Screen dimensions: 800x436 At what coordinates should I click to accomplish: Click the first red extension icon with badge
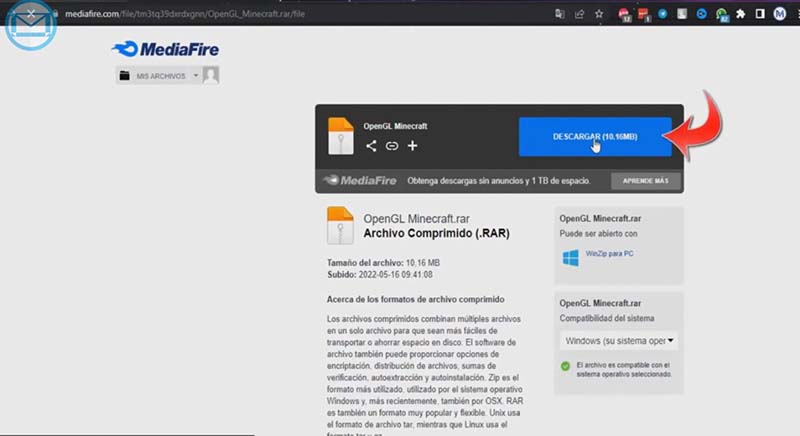coord(623,14)
